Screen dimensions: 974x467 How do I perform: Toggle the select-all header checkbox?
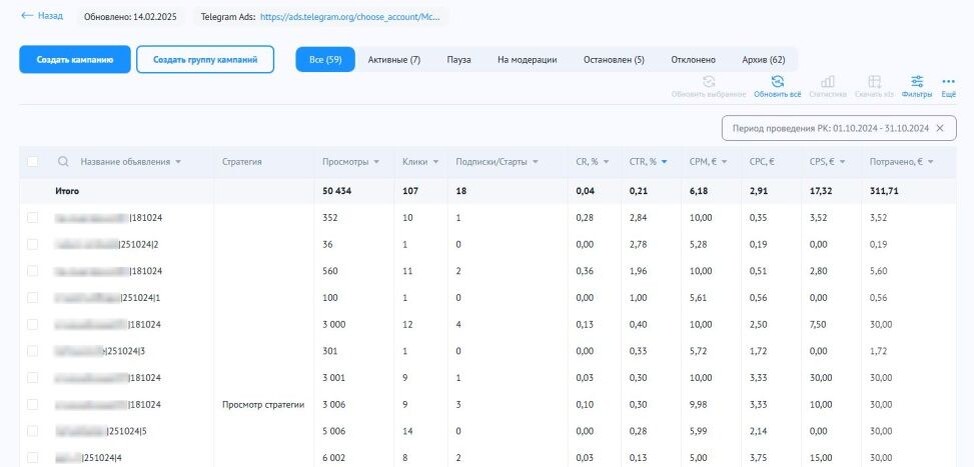[x=32, y=161]
